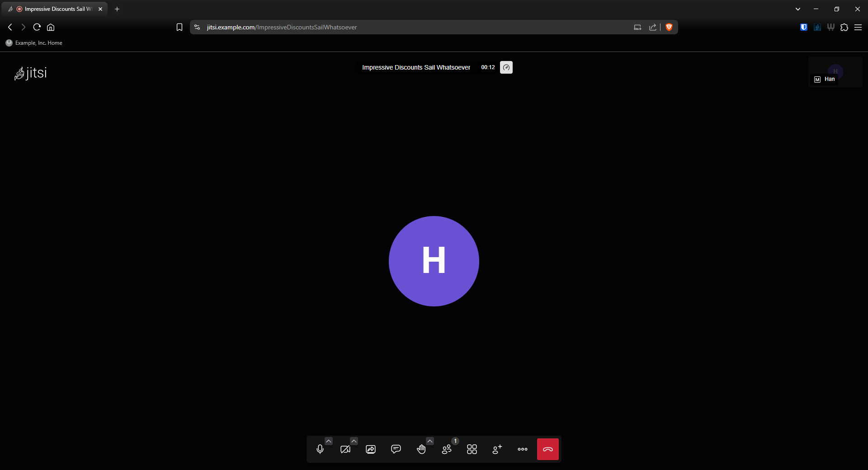Mute the microphone in the toolbar
The image size is (868, 470).
click(x=320, y=449)
